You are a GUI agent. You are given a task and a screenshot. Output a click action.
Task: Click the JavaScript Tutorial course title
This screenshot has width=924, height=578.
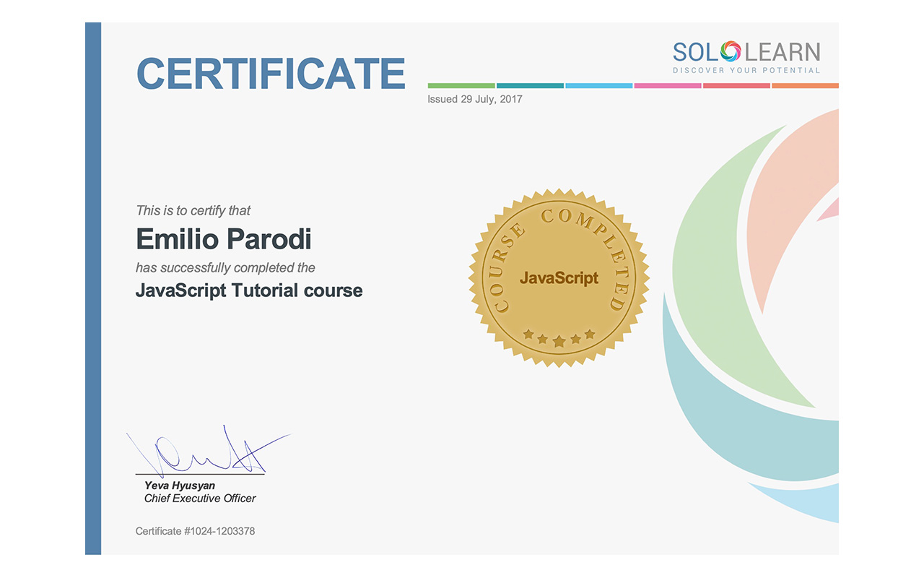tap(249, 290)
